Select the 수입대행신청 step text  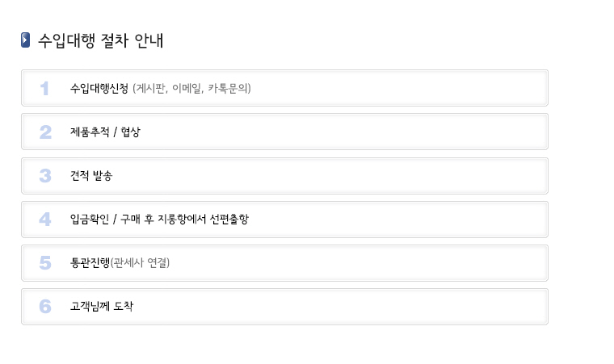tap(99, 88)
